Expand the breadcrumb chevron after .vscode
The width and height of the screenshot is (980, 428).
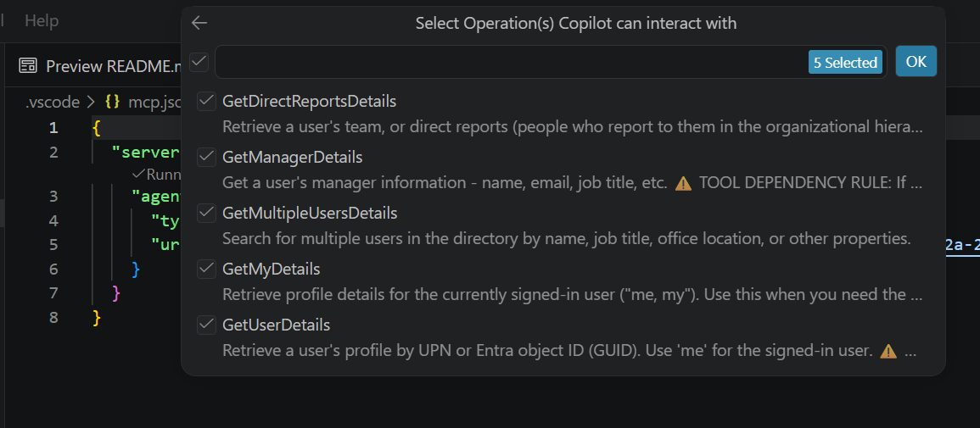coord(92,102)
